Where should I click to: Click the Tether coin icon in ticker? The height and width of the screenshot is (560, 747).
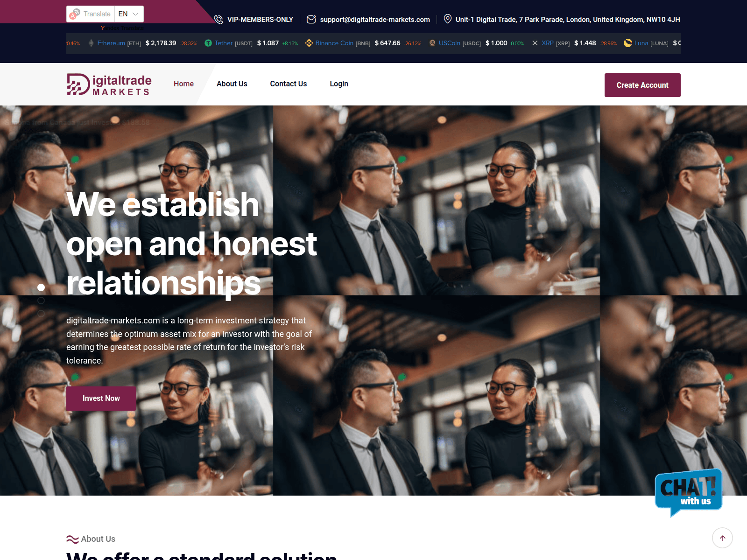click(208, 43)
